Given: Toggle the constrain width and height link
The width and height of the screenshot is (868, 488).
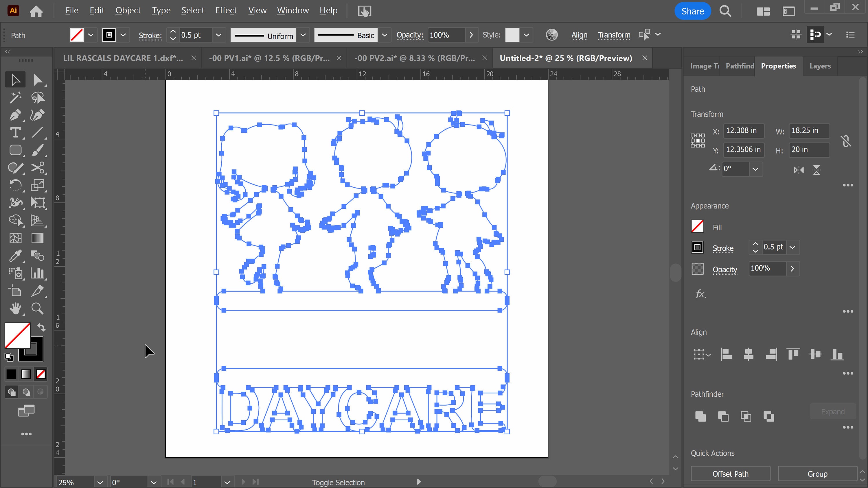Looking at the screenshot, I should [846, 141].
